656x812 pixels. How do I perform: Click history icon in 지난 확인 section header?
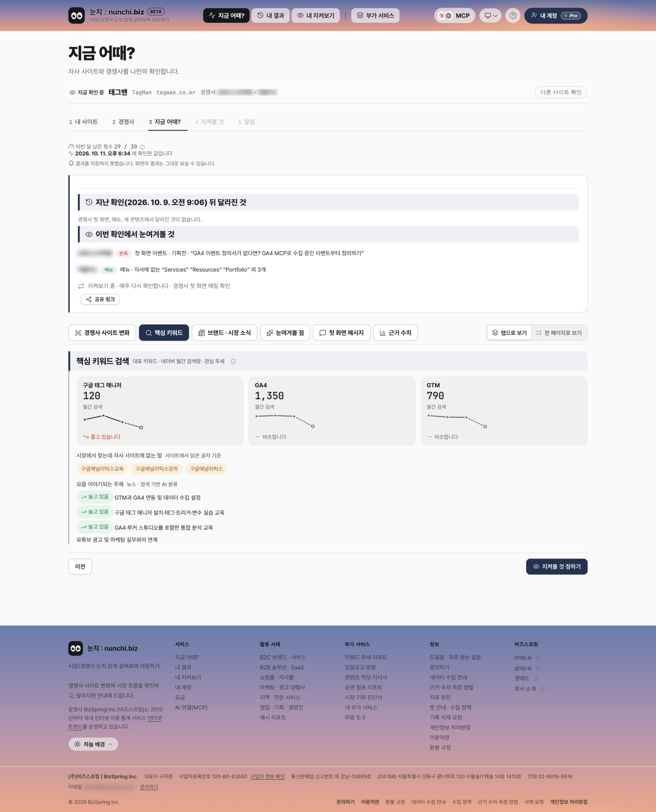click(89, 202)
